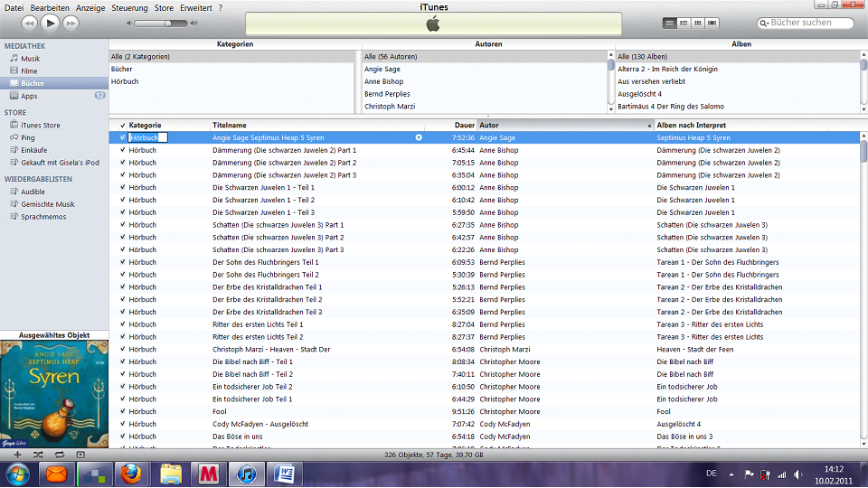Toggle checkbox for Christoph Marzi - Heaven row

pyautogui.click(x=122, y=349)
